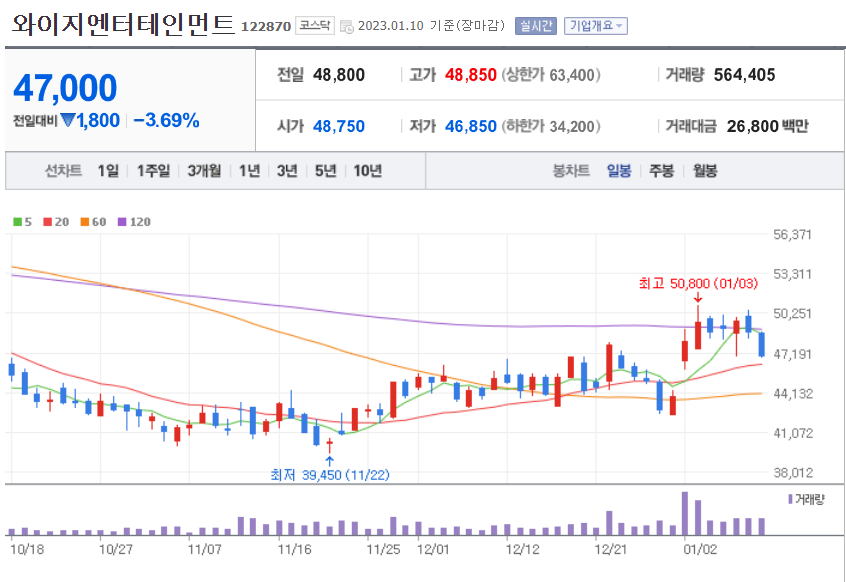The width and height of the screenshot is (846, 582).
Task: Click the 와이지엔터테인먼트 company title
Action: 123,24
